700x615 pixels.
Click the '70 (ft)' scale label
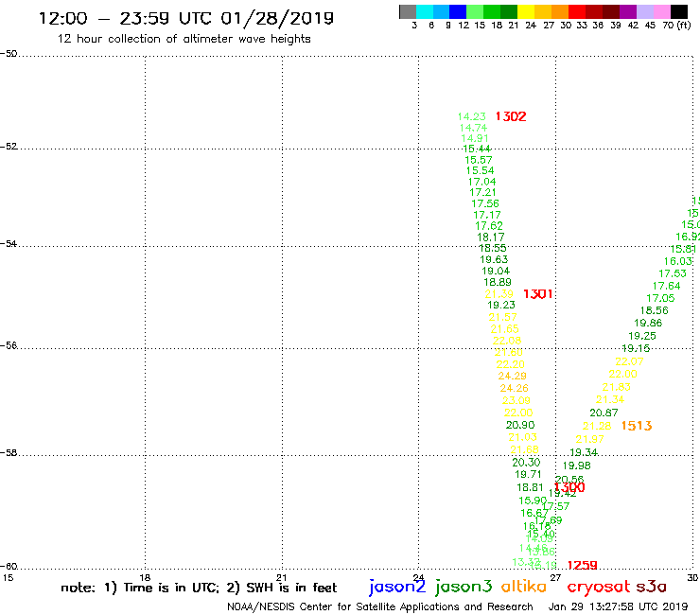(676, 26)
